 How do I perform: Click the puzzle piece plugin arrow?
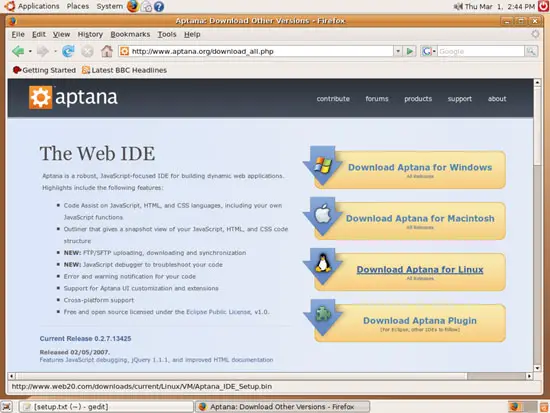click(x=323, y=318)
